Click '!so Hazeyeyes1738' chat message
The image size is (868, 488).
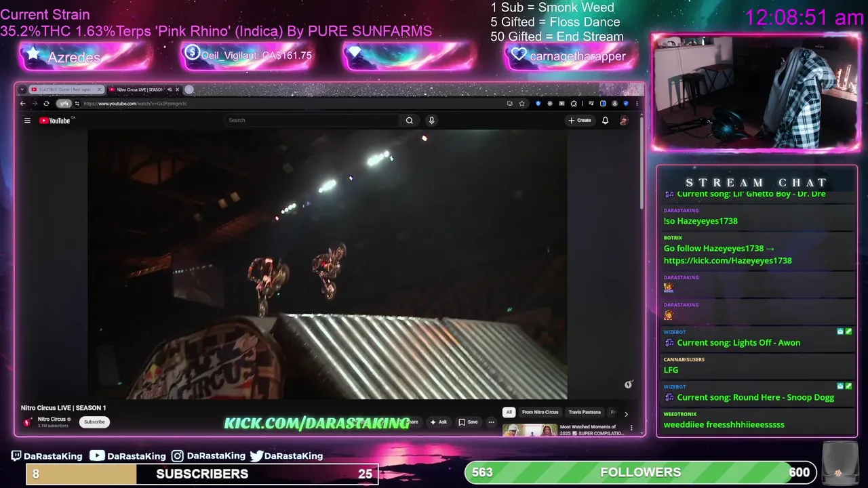[x=701, y=221]
